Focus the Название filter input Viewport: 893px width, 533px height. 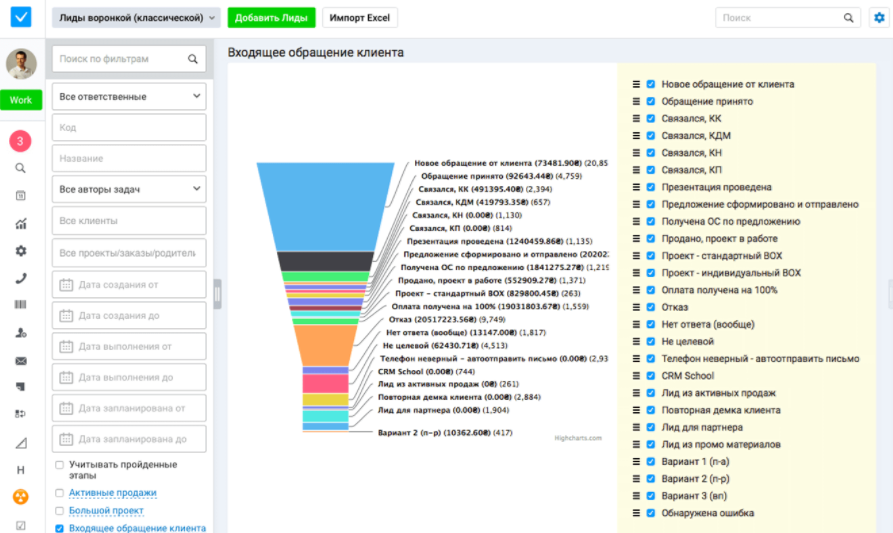[x=129, y=158]
